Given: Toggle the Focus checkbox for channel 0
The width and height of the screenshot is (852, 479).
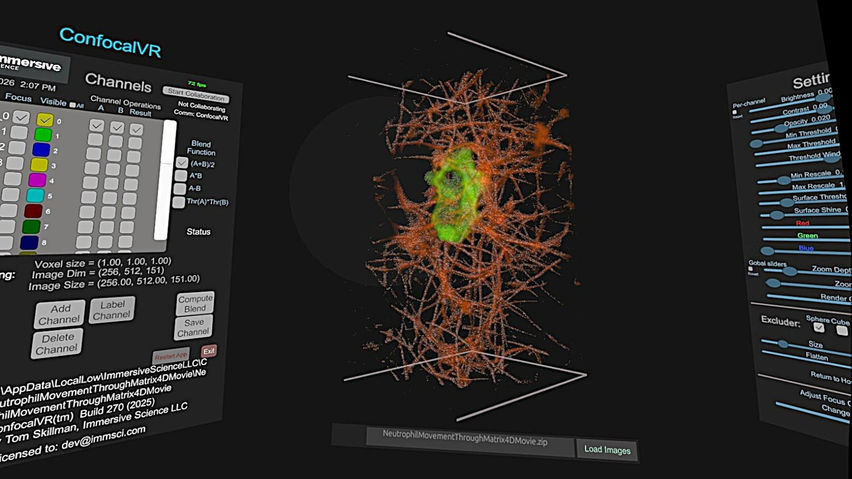Looking at the screenshot, I should 21,117.
